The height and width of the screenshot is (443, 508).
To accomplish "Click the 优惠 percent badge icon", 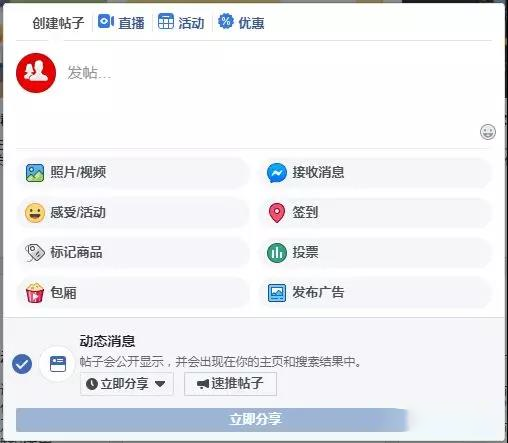I will coord(226,21).
